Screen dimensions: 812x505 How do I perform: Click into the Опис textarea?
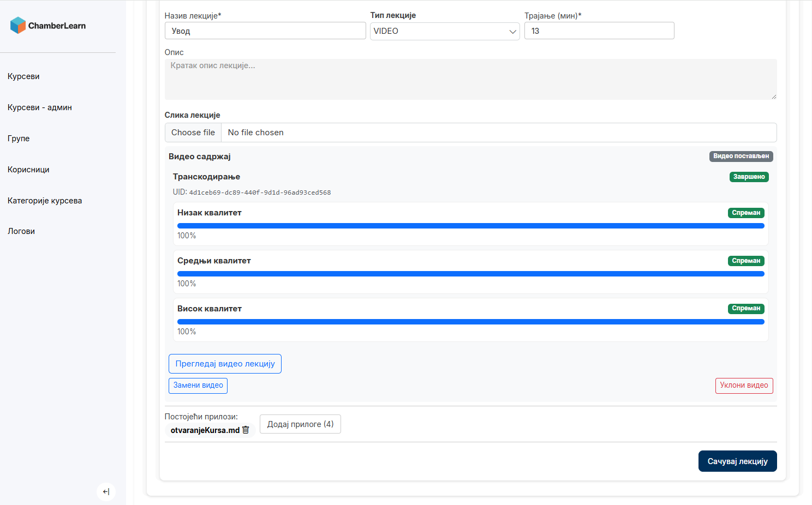point(471,79)
